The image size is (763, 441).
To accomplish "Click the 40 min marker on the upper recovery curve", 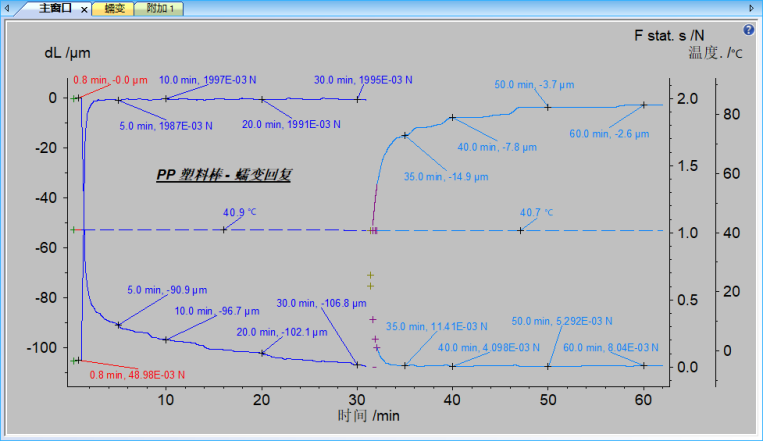I will point(453,117).
